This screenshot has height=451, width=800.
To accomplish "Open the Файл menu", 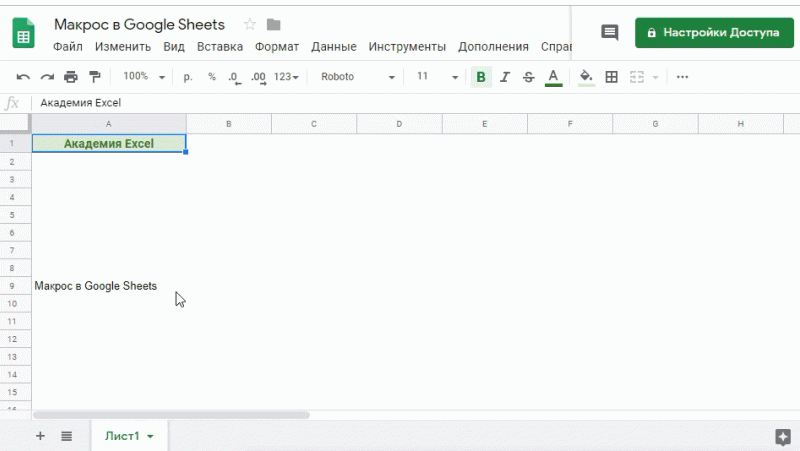I will (68, 46).
